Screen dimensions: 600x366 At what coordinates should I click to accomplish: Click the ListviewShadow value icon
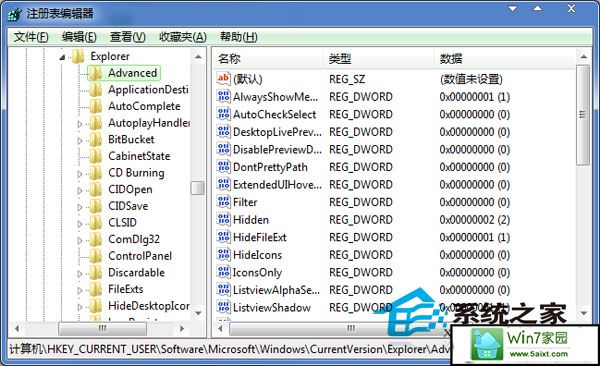pyautogui.click(x=223, y=307)
